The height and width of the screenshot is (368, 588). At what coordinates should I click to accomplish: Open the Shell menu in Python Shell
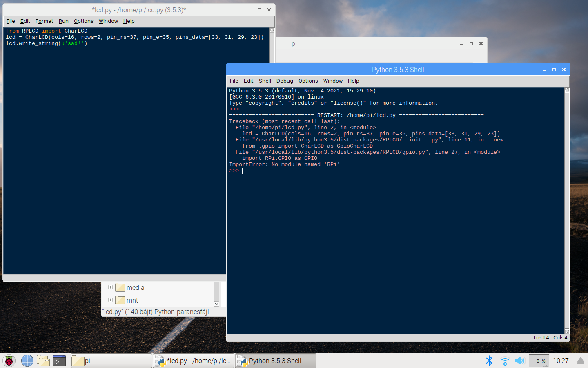point(265,81)
